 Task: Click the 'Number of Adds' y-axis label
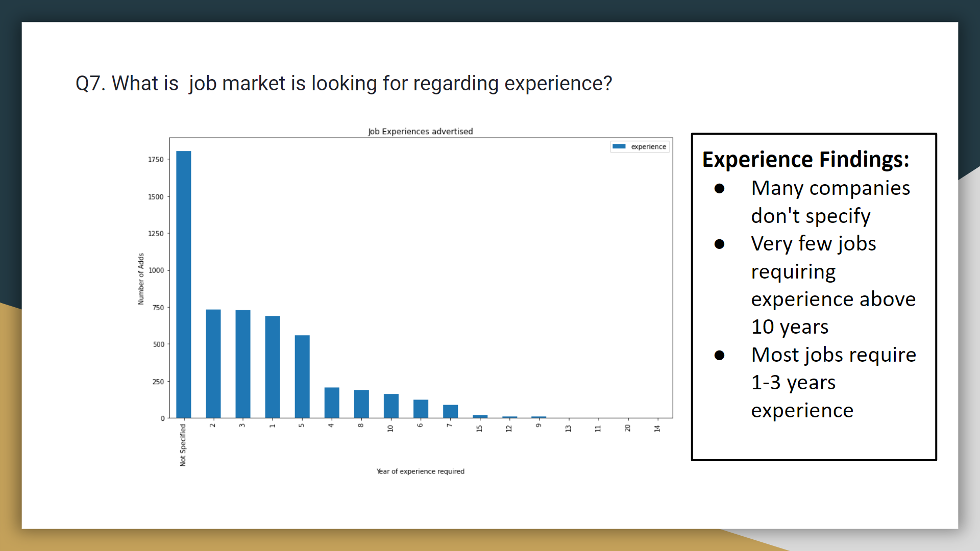point(141,279)
